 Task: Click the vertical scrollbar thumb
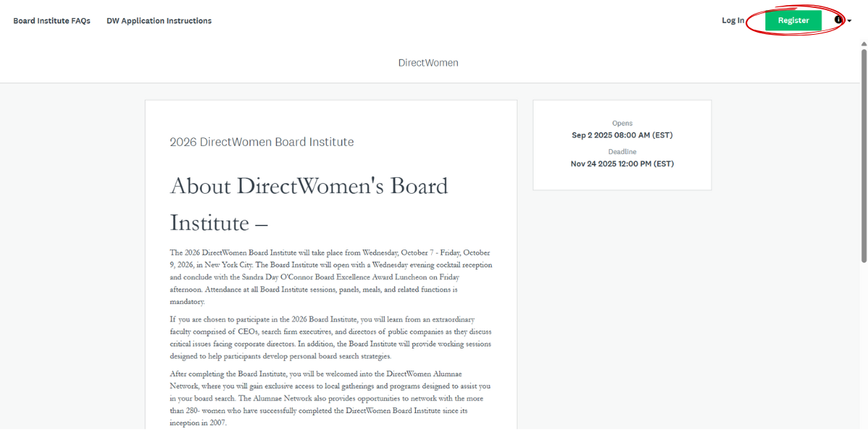point(863,152)
